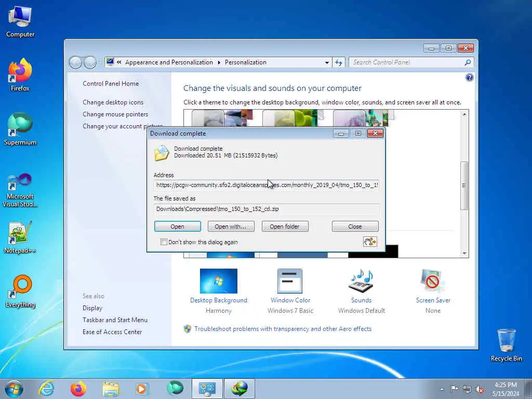Image resolution: width=532 pixels, height=399 pixels.
Task: Show hidden system tray icons
Action: pyautogui.click(x=442, y=389)
